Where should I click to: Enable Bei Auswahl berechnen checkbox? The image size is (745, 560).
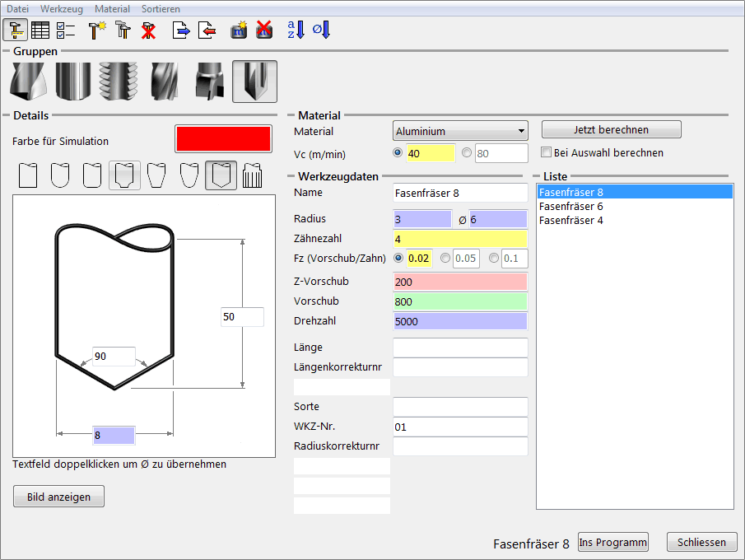[x=547, y=152]
